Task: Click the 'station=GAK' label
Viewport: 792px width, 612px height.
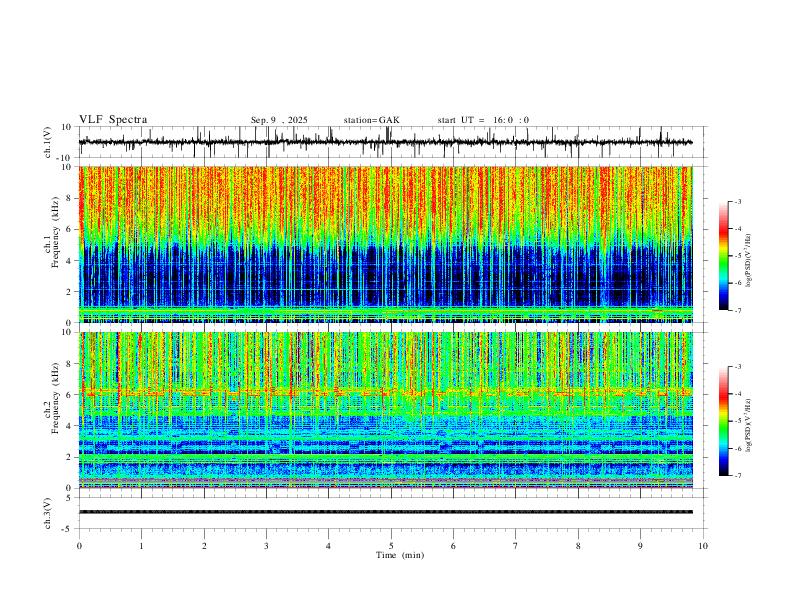Action: (371, 120)
